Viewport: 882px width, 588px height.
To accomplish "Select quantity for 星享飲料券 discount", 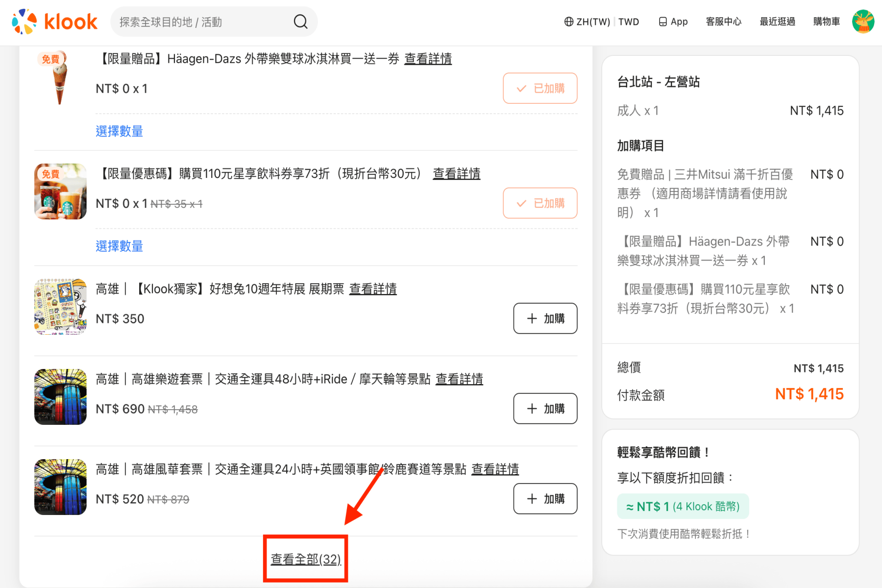I will click(119, 246).
